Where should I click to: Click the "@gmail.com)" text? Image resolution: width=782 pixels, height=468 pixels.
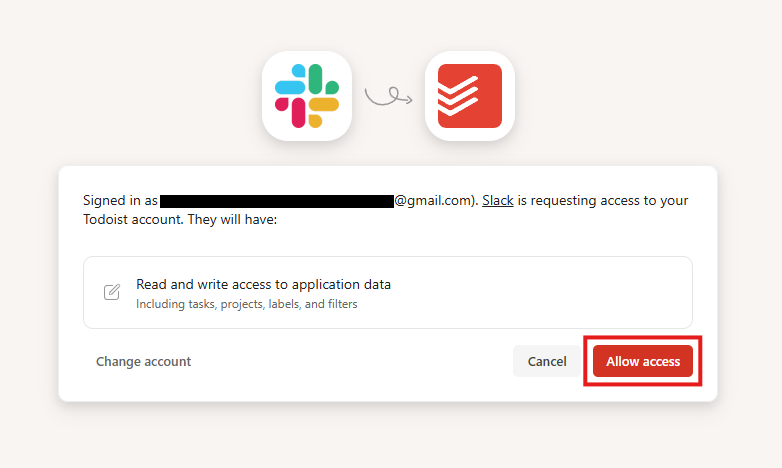[436, 201]
